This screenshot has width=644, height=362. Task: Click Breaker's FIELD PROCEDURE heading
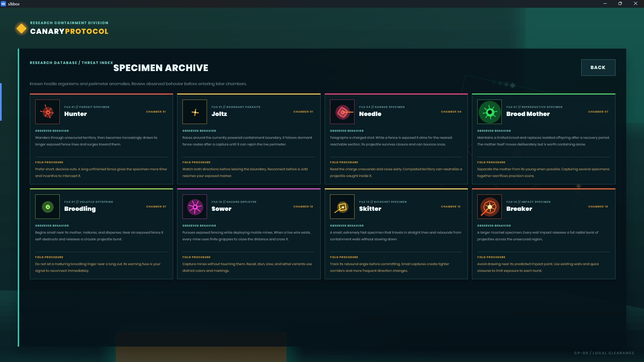click(491, 257)
